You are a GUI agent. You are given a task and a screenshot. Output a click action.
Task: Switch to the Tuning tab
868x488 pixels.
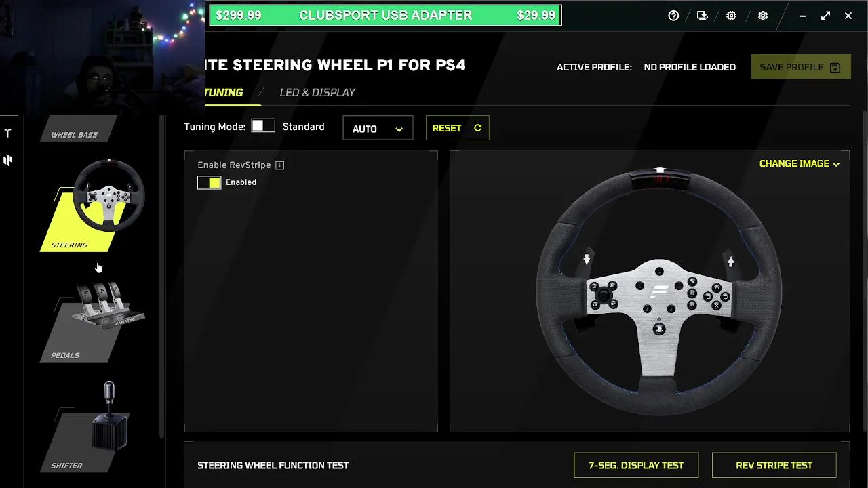pos(223,93)
